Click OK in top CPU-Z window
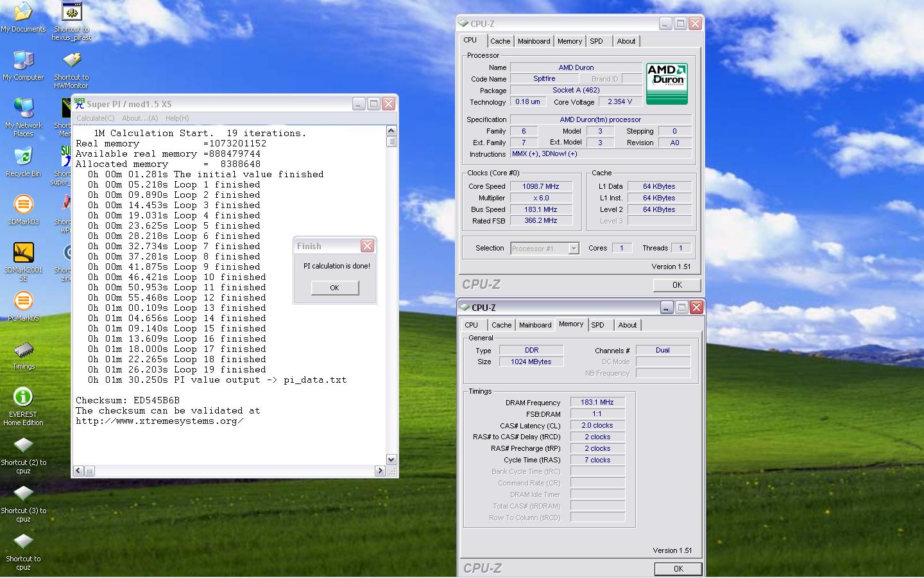Viewport: 924px width, 578px height. pyautogui.click(x=677, y=285)
